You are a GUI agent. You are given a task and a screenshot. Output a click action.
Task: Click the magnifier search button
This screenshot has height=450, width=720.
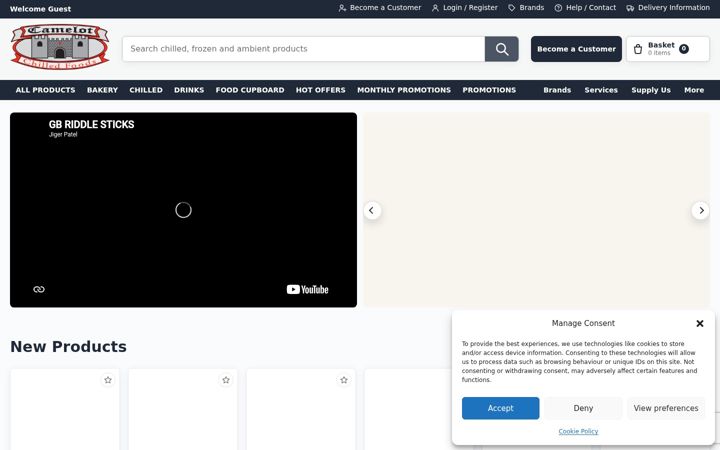(501, 49)
